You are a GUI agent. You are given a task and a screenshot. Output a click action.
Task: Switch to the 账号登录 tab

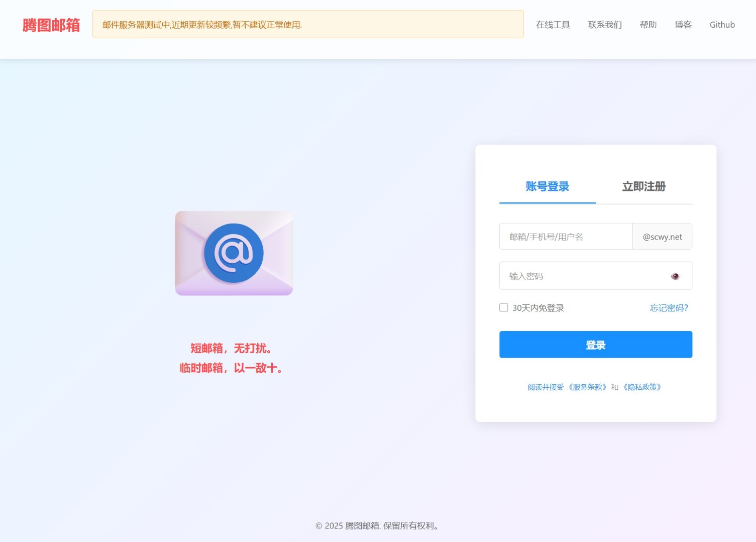tap(547, 187)
